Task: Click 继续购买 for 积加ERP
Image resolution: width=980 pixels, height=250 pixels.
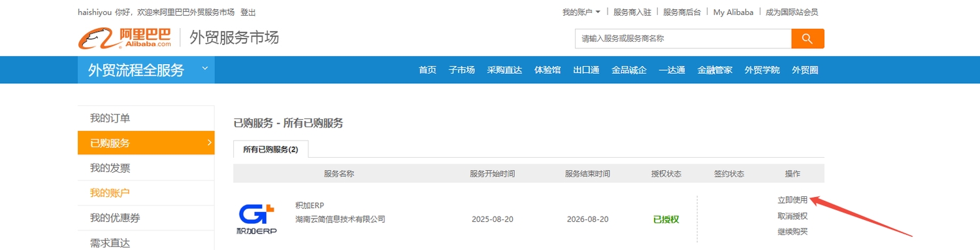Action: pyautogui.click(x=792, y=232)
